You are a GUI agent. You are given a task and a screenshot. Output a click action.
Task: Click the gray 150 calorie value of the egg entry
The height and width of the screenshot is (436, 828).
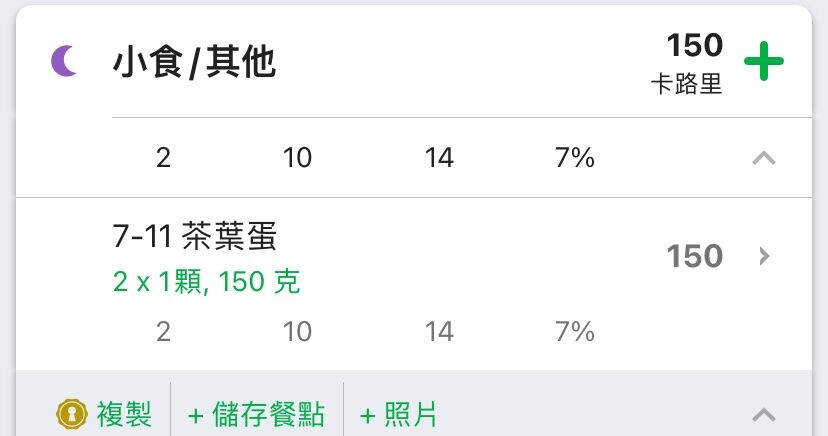tap(694, 256)
